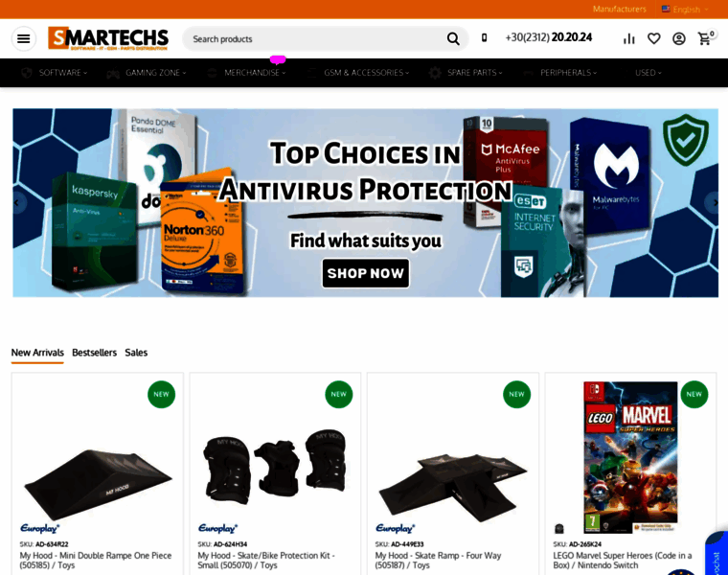
Task: Click the mobile phone icon beside number
Action: pyautogui.click(x=484, y=37)
